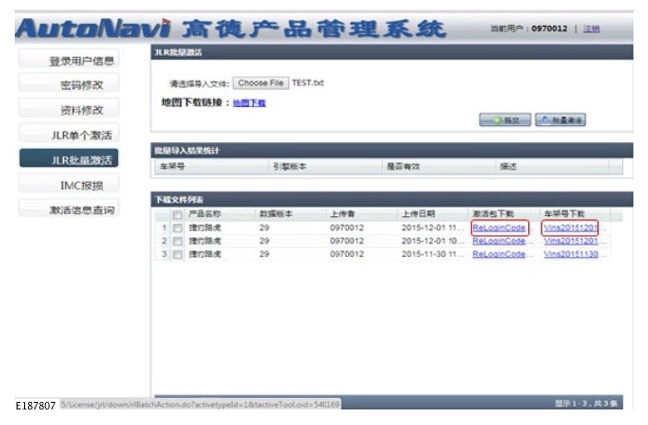Click the green-icon 提交 submit button

tap(505, 120)
